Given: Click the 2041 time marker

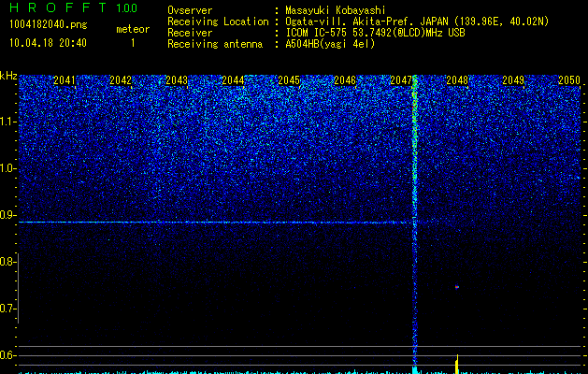Looking at the screenshot, I should 65,80.
